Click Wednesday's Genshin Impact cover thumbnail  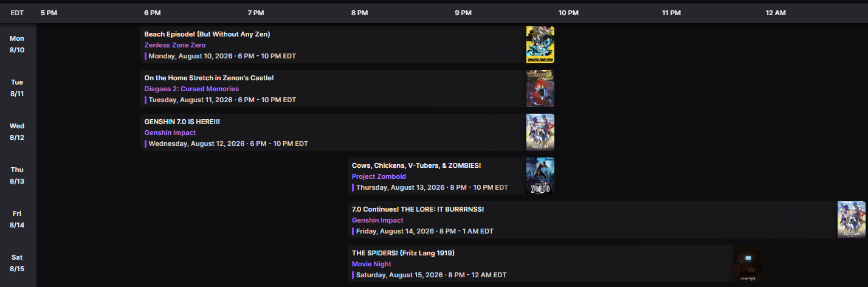click(540, 132)
